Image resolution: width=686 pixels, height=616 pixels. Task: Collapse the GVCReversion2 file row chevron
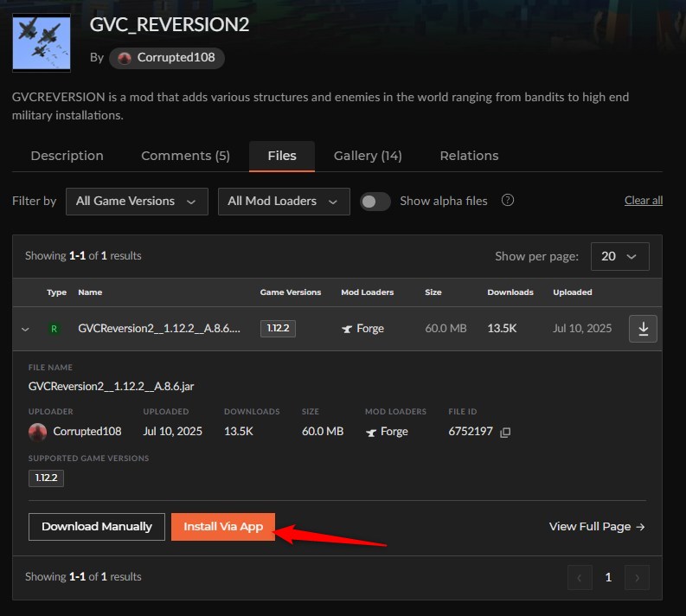(x=25, y=329)
